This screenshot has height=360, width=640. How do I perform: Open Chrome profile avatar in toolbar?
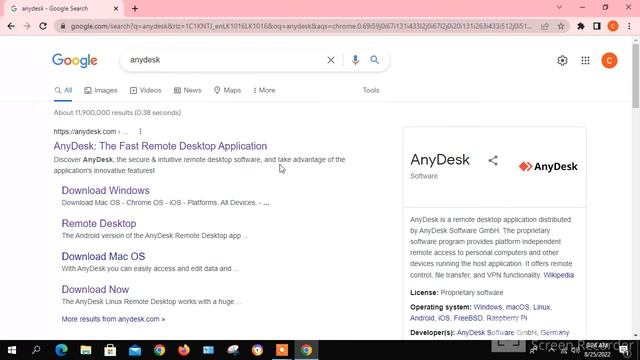coord(613,26)
